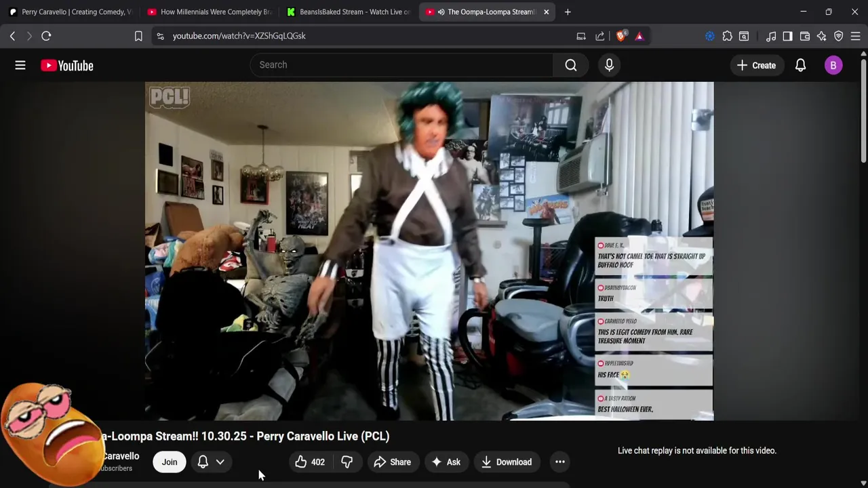Screen dimensions: 868x488
Task: Click the blue circular extension icon
Action: pyautogui.click(x=710, y=36)
